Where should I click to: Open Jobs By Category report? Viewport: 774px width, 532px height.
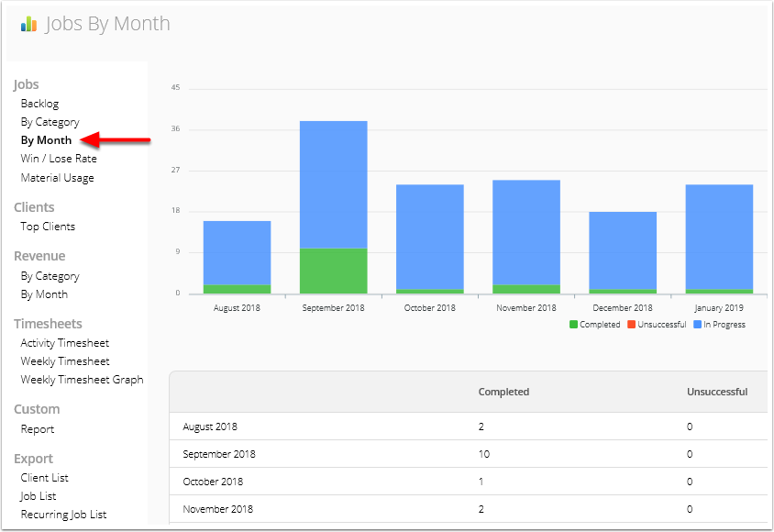coord(50,121)
